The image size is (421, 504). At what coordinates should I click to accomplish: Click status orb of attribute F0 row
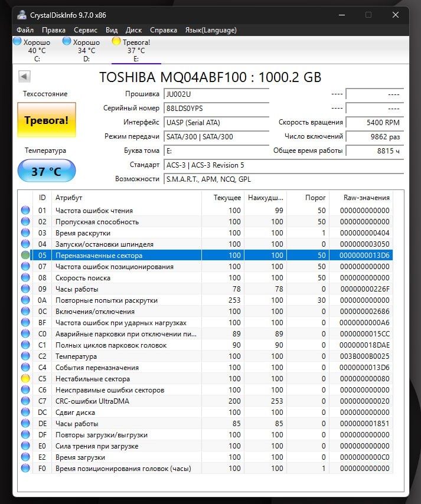tap(25, 469)
